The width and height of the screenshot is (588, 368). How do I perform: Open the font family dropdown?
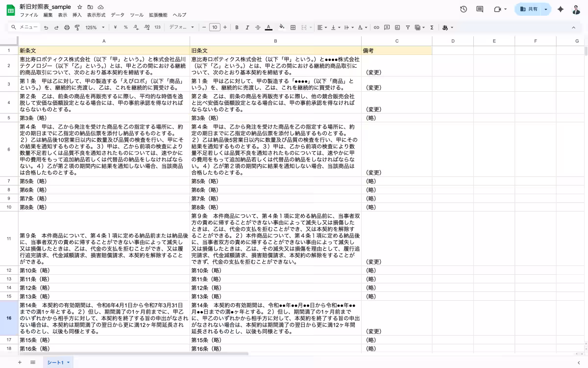click(181, 27)
